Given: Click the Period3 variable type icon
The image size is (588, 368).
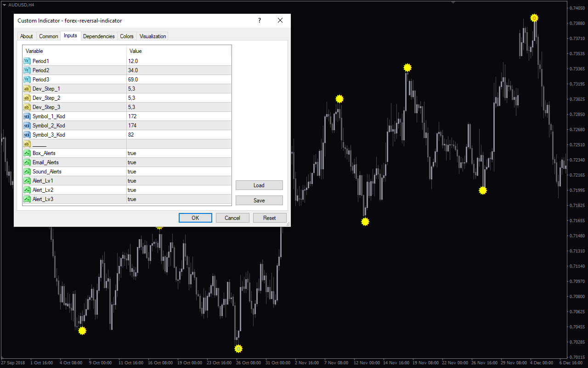Looking at the screenshot, I should pyautogui.click(x=27, y=80).
